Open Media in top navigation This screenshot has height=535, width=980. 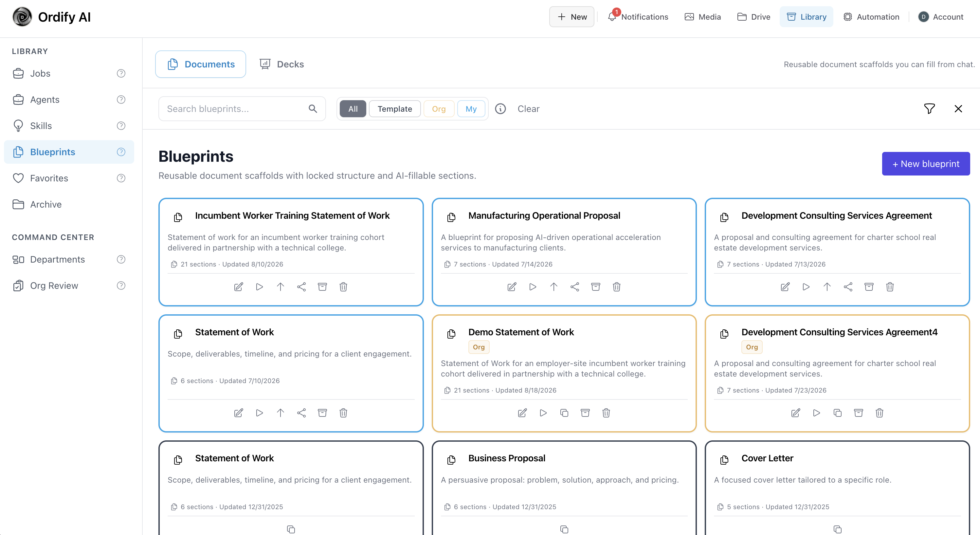[x=702, y=17]
